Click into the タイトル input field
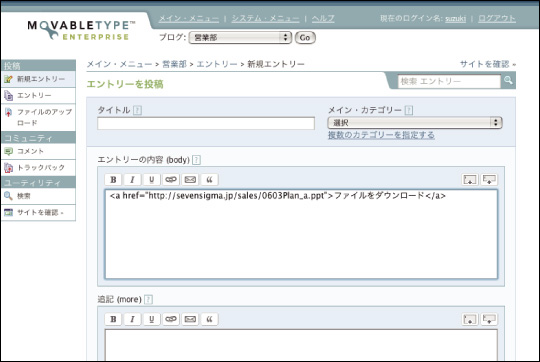This screenshot has width=540, height=362. point(206,123)
